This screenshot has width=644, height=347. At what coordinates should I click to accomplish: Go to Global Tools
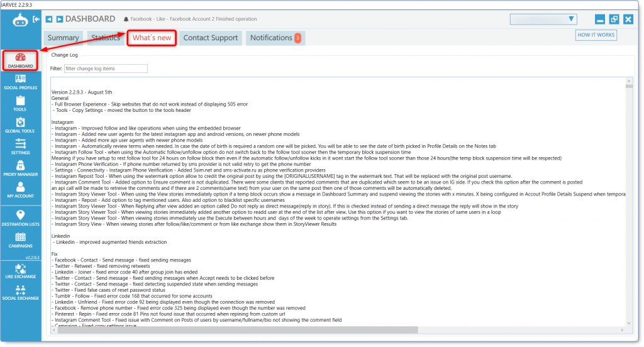pos(20,125)
